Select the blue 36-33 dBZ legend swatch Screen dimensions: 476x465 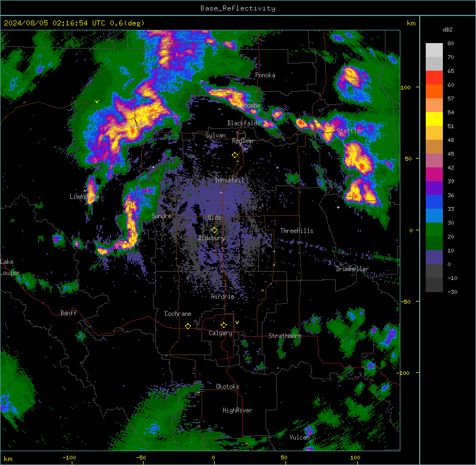(x=434, y=202)
